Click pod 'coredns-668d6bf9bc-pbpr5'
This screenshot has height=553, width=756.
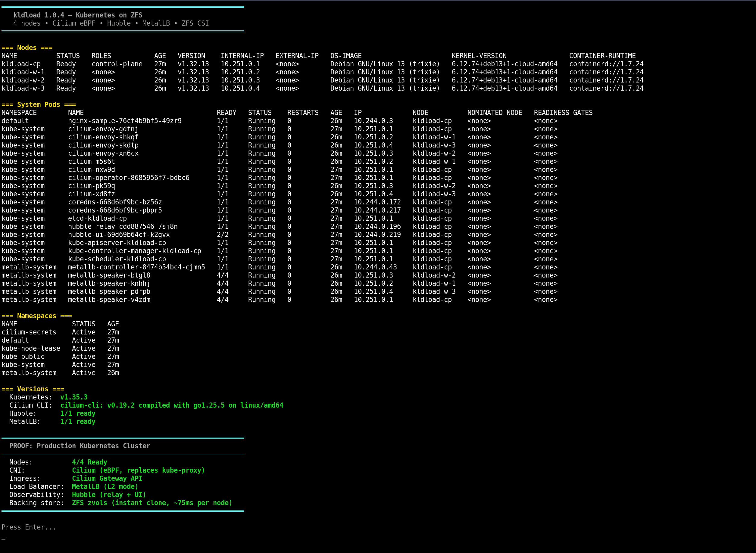click(x=115, y=210)
